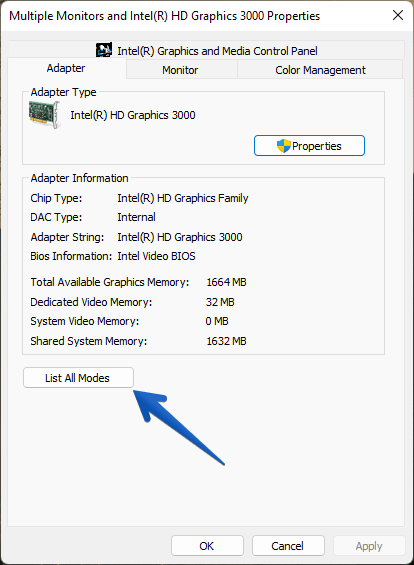Click the Apply button
This screenshot has width=414, height=565.
tap(369, 546)
